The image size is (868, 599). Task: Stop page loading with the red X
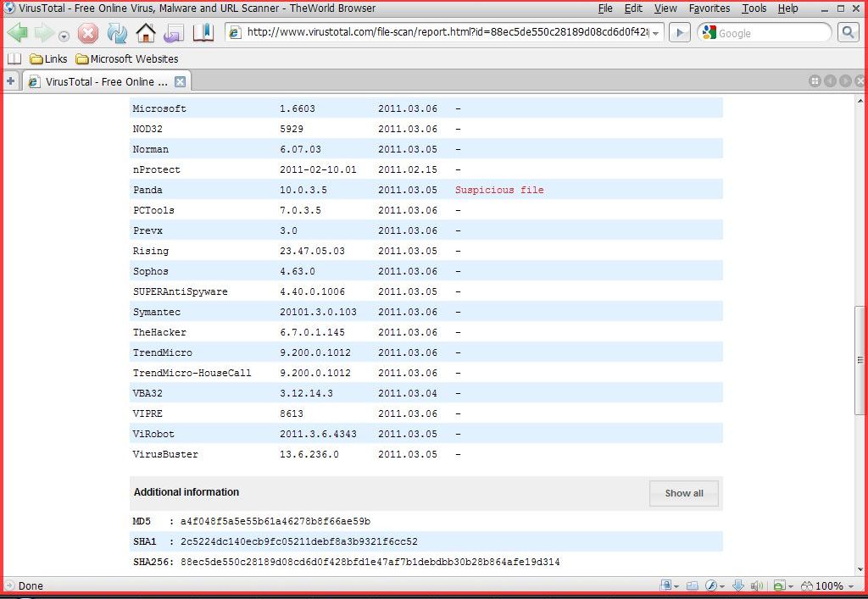click(x=87, y=33)
